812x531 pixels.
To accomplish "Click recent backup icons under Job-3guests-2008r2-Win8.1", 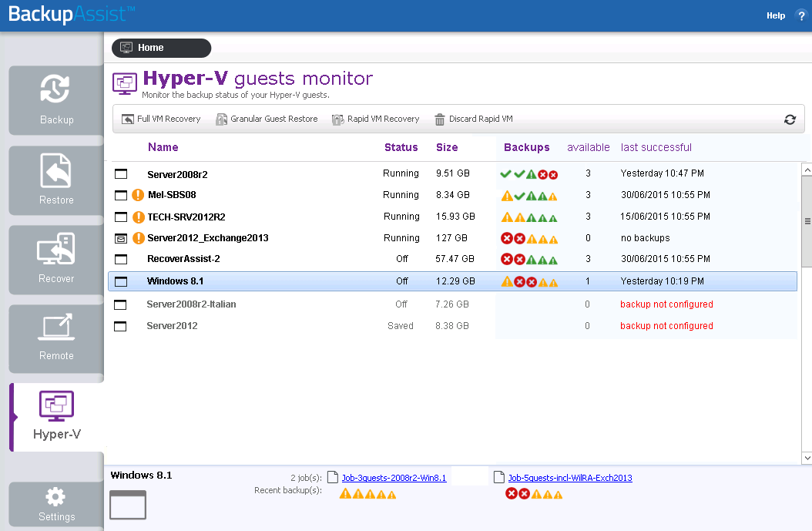I will point(367,494).
